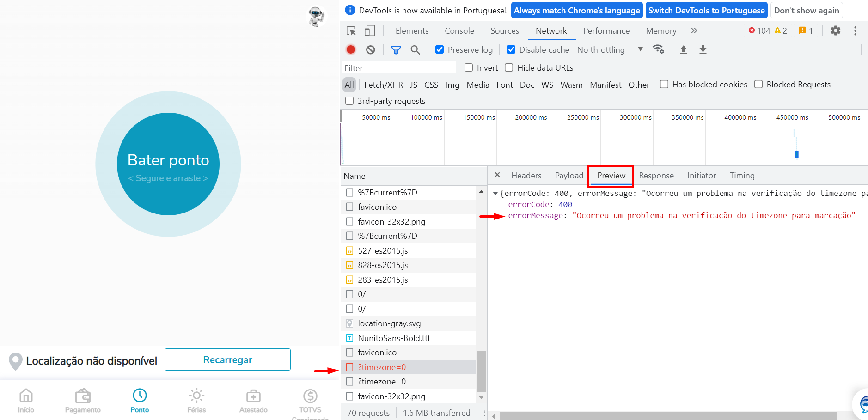Click the blue bar in network timeline
The width and height of the screenshot is (868, 420).
pos(796,154)
